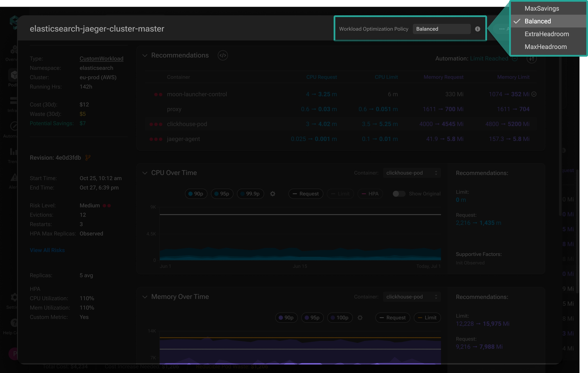
Task: Click the code icon next to Recommendations
Action: 223,55
